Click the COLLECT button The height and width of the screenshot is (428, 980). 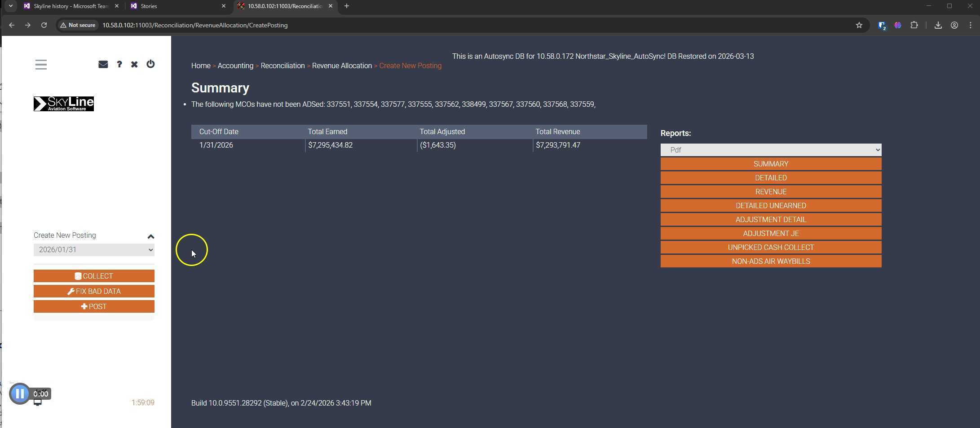(94, 276)
